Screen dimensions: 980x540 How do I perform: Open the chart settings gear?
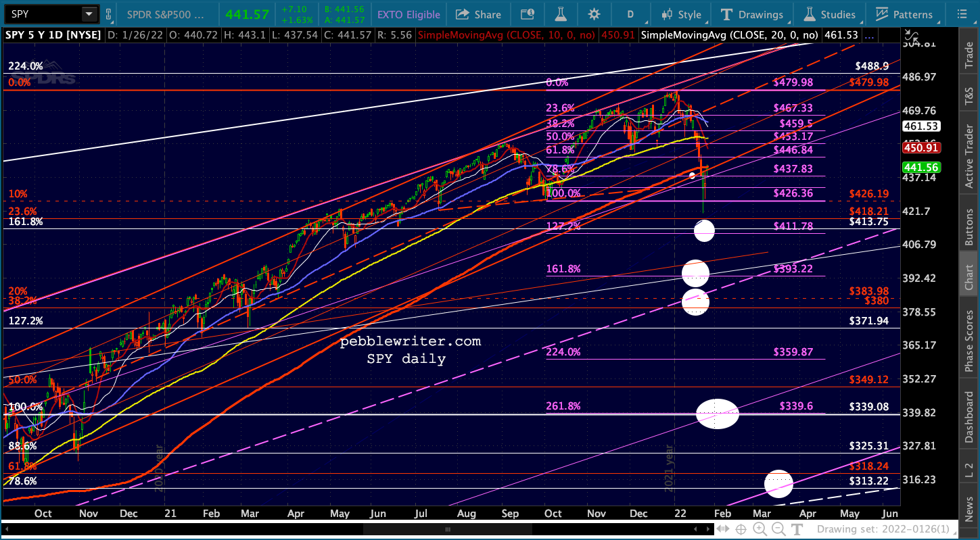click(594, 14)
